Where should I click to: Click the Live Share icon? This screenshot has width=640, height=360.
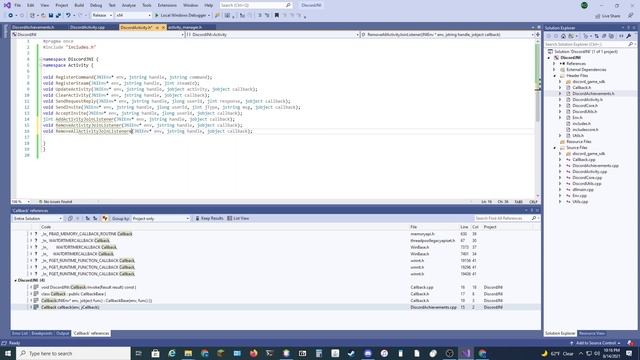[598, 16]
